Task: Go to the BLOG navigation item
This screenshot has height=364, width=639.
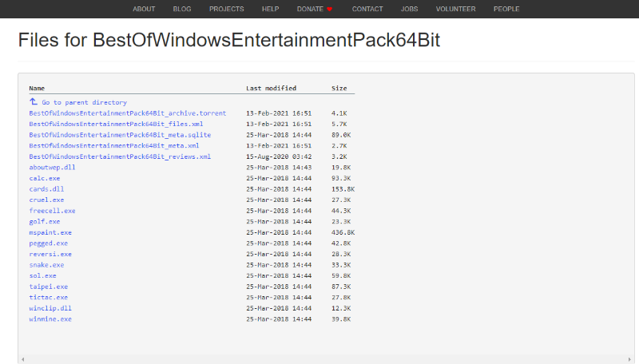Action: pos(182,10)
